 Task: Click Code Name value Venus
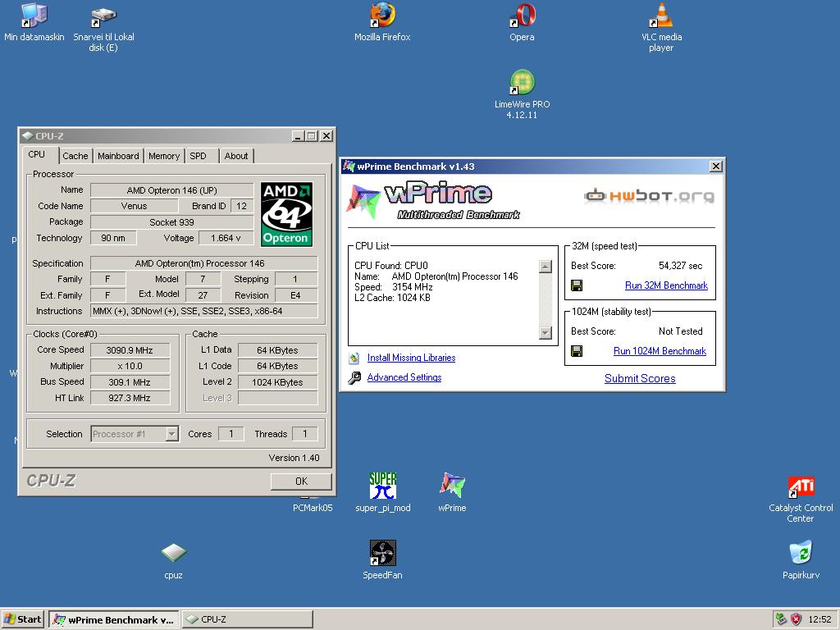134,206
